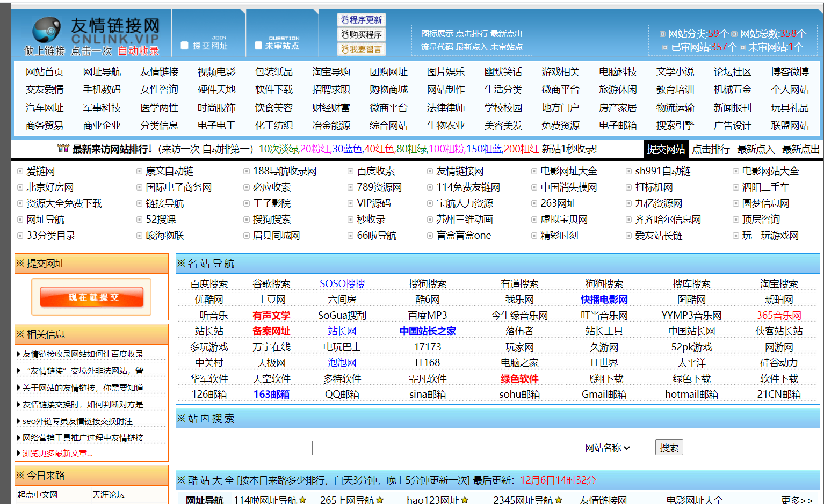Click the 自动收录 red text in logo

coord(139,51)
